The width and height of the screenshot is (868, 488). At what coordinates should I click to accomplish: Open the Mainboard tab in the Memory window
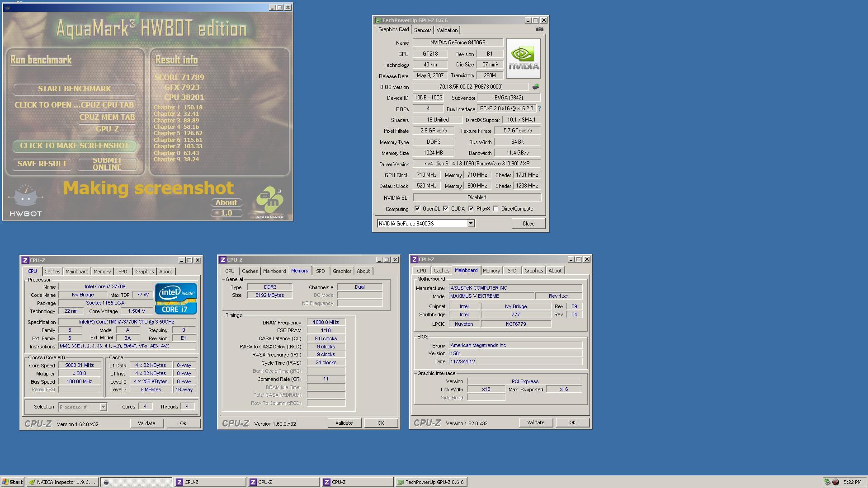pos(274,271)
